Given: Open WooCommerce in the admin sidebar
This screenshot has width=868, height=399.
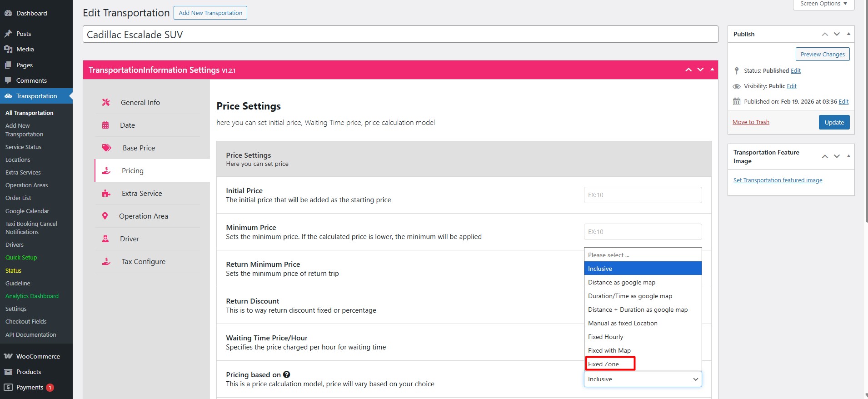Looking at the screenshot, I should pos(38,356).
